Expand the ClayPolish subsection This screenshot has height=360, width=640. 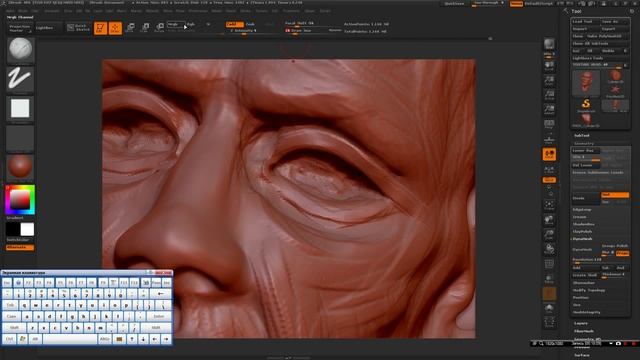(582, 231)
